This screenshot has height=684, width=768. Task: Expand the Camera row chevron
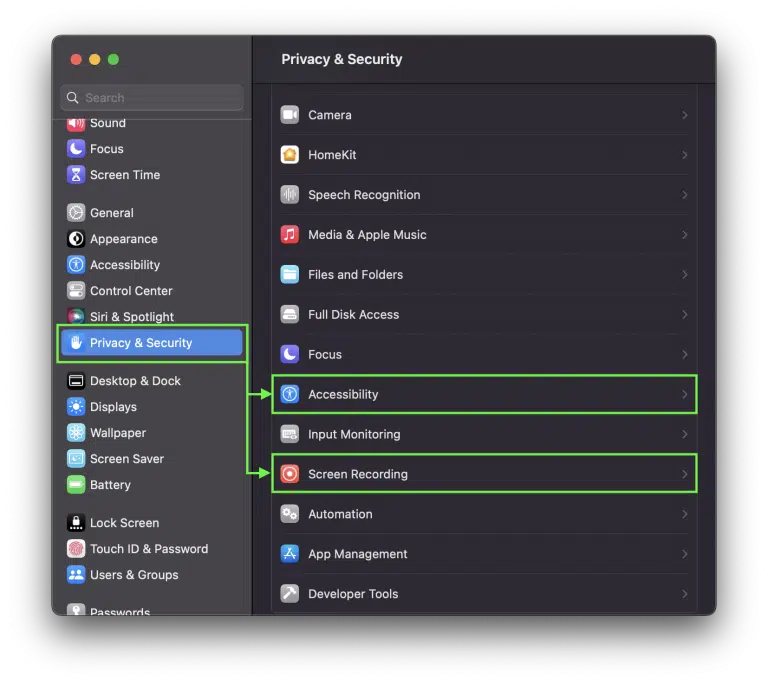(685, 115)
